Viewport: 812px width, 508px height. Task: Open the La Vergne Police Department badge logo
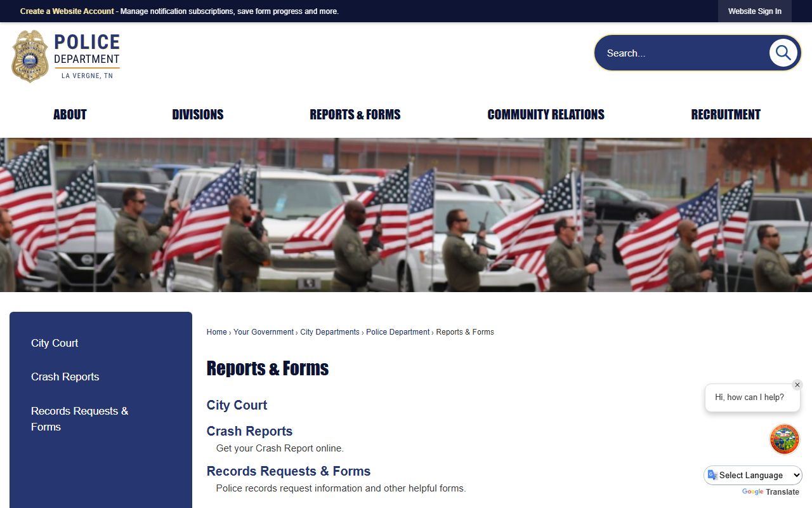click(66, 56)
